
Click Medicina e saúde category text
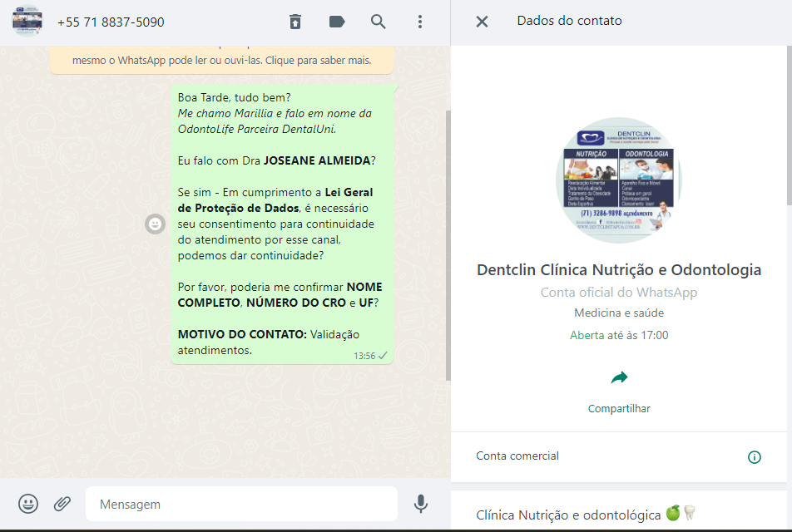point(619,313)
